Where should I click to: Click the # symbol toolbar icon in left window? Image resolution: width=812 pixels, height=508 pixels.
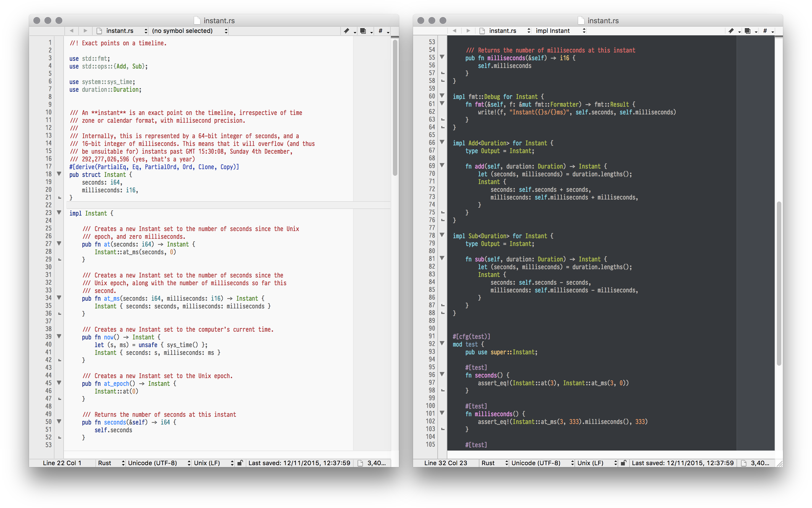click(380, 31)
